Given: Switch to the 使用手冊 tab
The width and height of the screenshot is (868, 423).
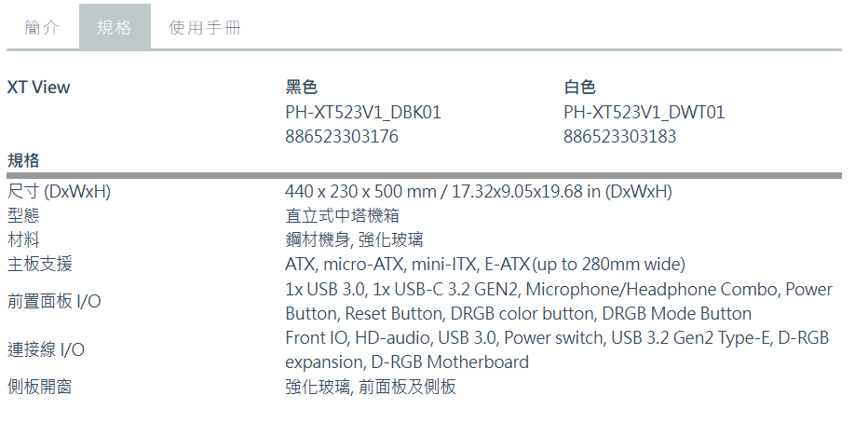Looking at the screenshot, I should 205,27.
